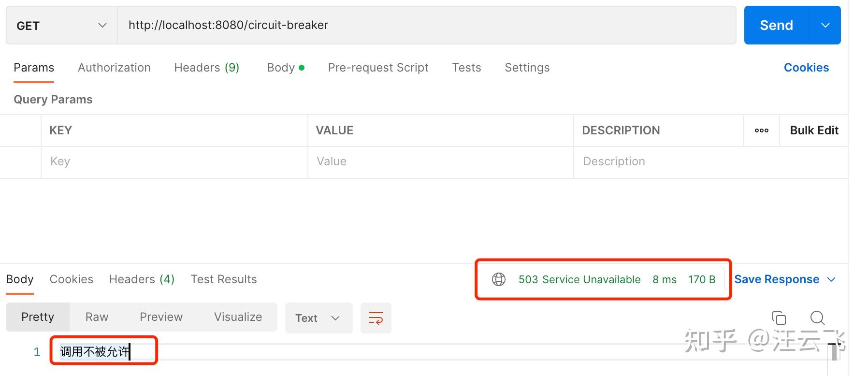Viewport: 868px width, 376px height.
Task: Click the request URL input field
Action: [x=425, y=25]
